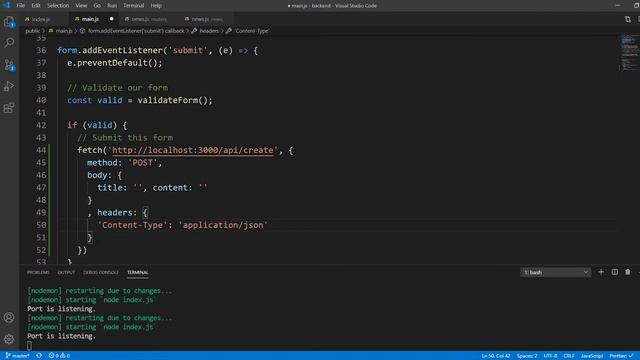Open the View menu

[x=81, y=6]
